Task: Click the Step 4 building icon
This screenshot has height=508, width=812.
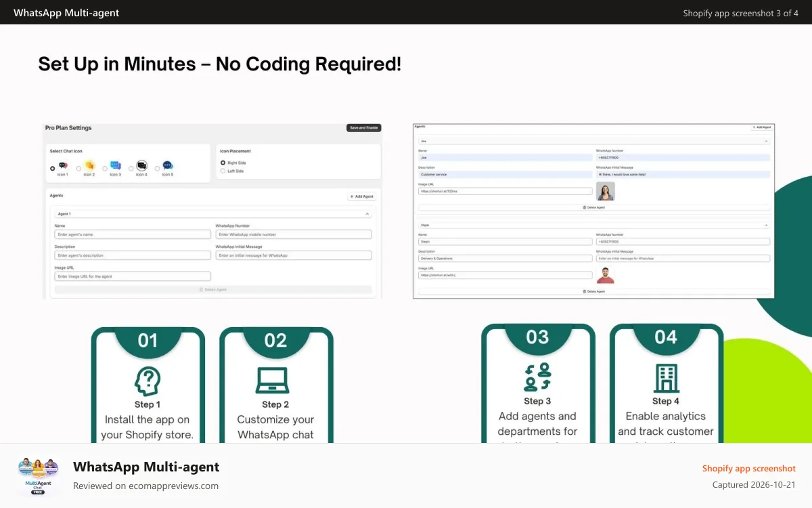Action: [666, 378]
